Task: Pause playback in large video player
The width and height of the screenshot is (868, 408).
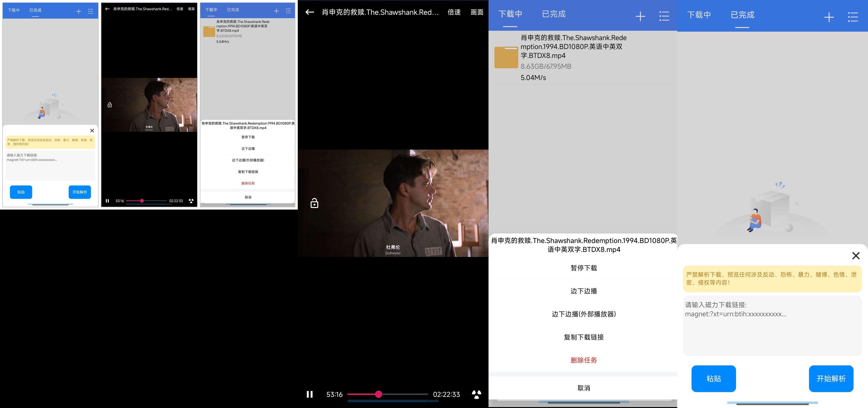Action: 310,394
